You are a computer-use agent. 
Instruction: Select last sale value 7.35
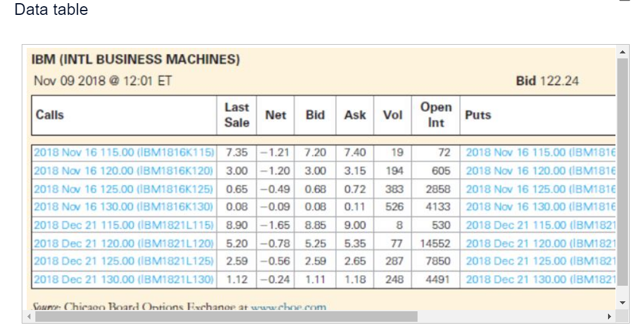(236, 152)
